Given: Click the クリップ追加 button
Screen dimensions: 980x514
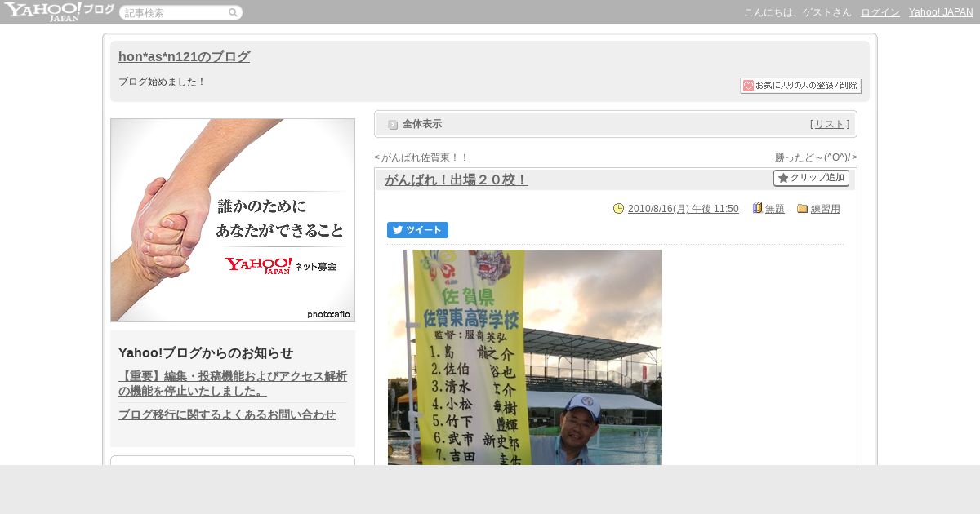Looking at the screenshot, I should [x=811, y=178].
